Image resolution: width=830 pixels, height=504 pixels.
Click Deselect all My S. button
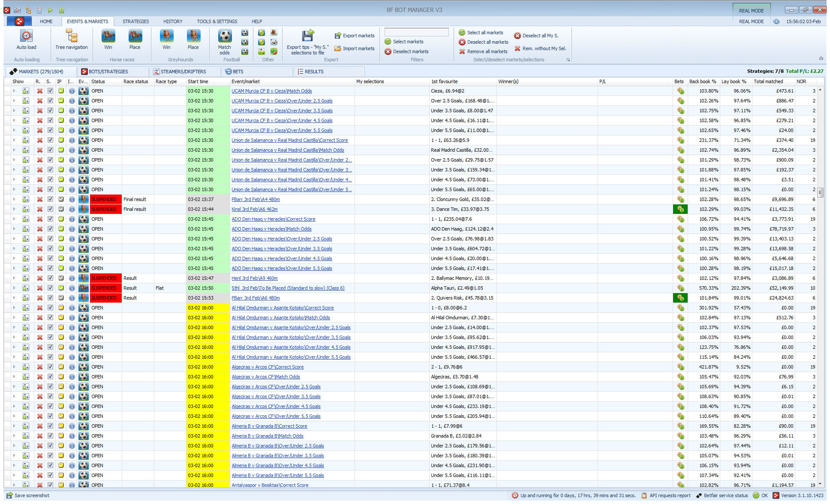click(x=536, y=36)
